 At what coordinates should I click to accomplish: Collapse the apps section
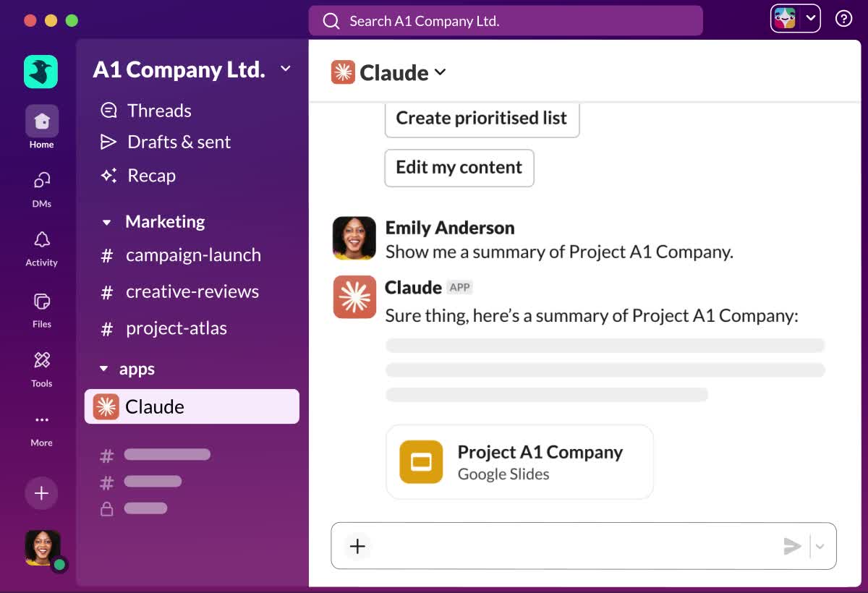(x=103, y=370)
